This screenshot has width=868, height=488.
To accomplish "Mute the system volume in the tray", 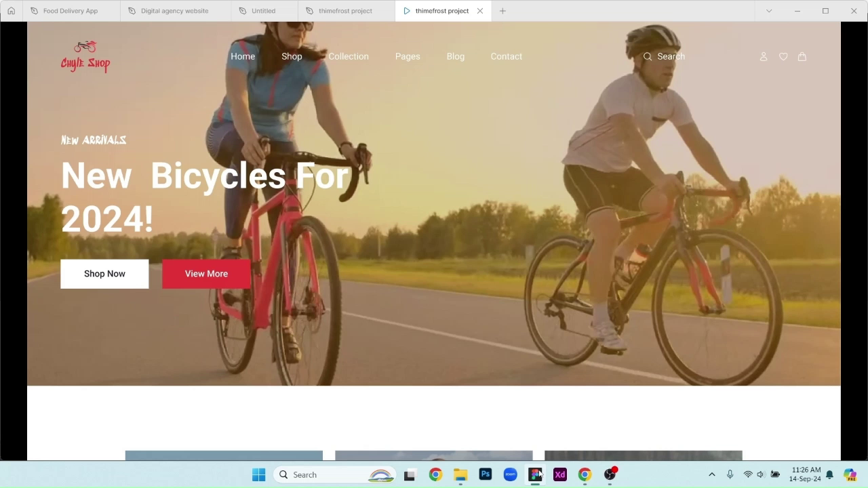I will (x=760, y=474).
